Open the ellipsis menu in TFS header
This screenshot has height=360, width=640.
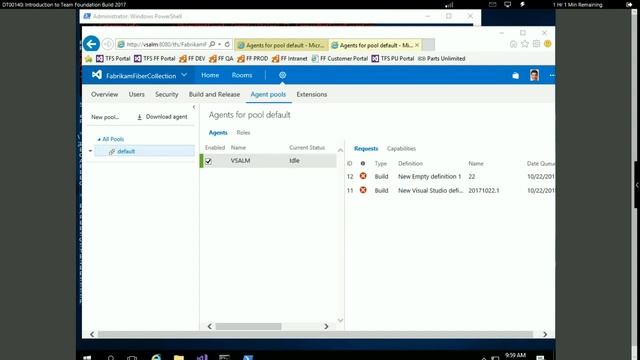[552, 76]
